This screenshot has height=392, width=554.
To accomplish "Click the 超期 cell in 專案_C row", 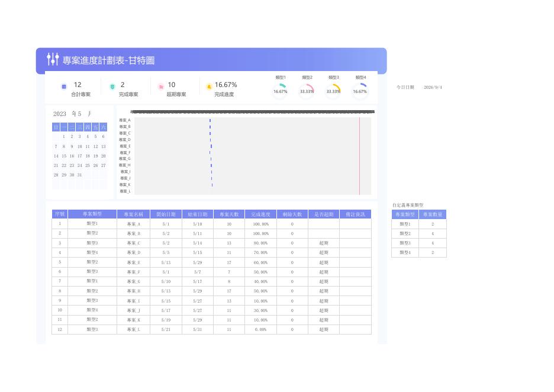I will coord(324,243).
